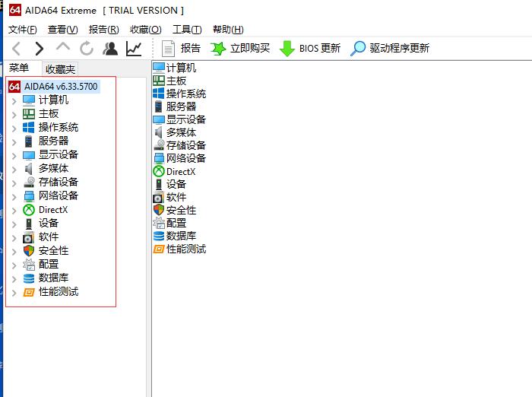The image size is (532, 397).
Task: Click the 驱动程序更新 button label
Action: [x=399, y=48]
